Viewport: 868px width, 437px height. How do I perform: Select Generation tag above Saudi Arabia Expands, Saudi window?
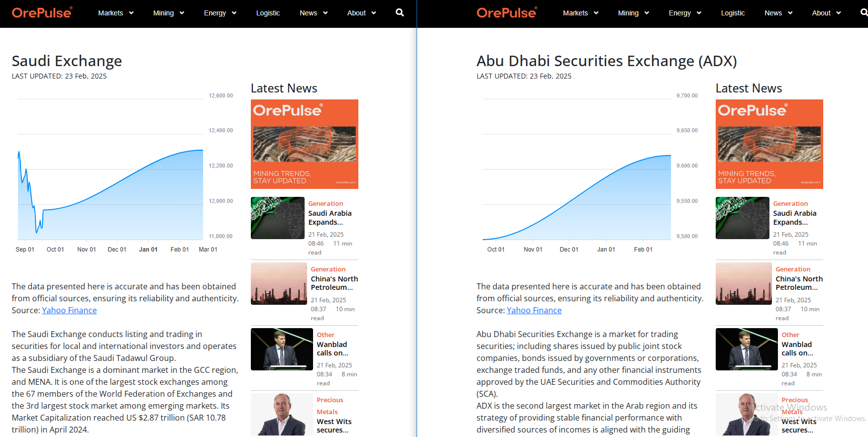pos(325,203)
